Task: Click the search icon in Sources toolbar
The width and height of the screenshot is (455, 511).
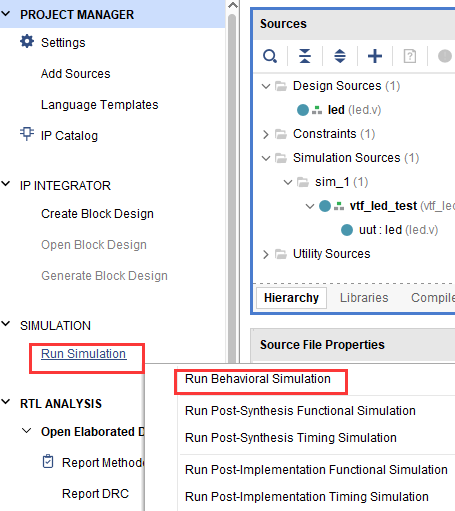Action: coord(270,56)
